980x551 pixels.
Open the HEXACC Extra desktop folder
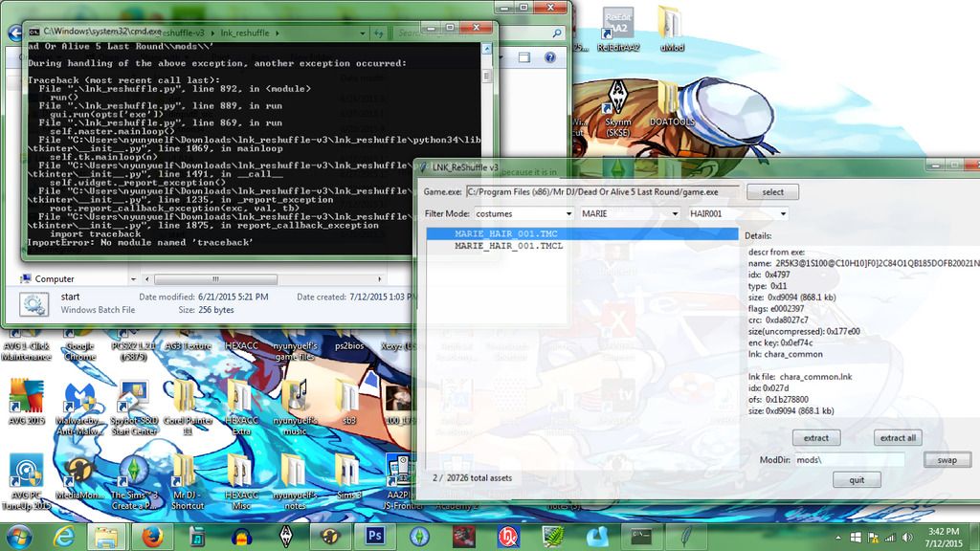(x=241, y=407)
